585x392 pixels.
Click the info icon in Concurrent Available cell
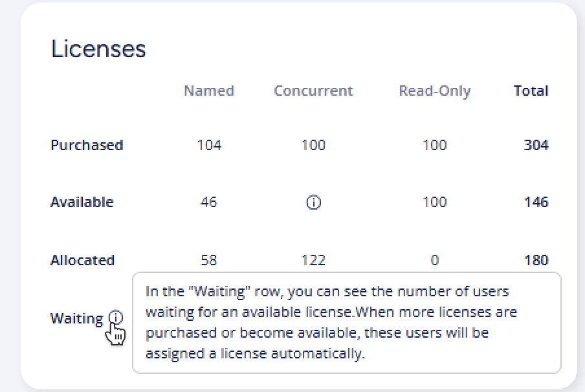click(313, 202)
